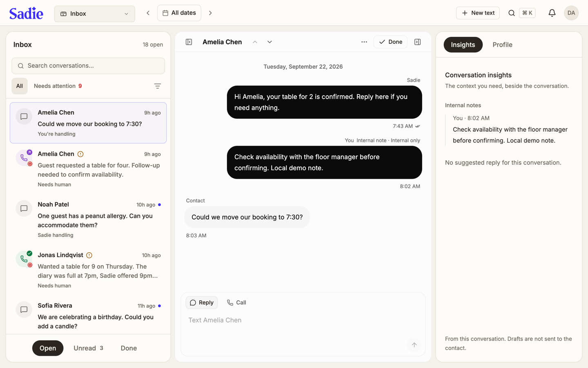Go to previous date range arrow
The image size is (588, 368).
click(148, 13)
